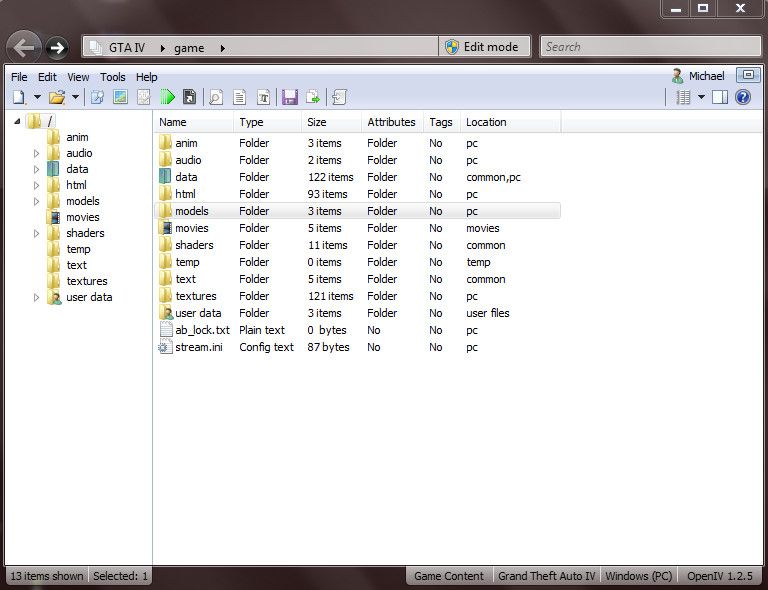Sort by the Name column header
Screen dimensions: 768x590
point(194,122)
